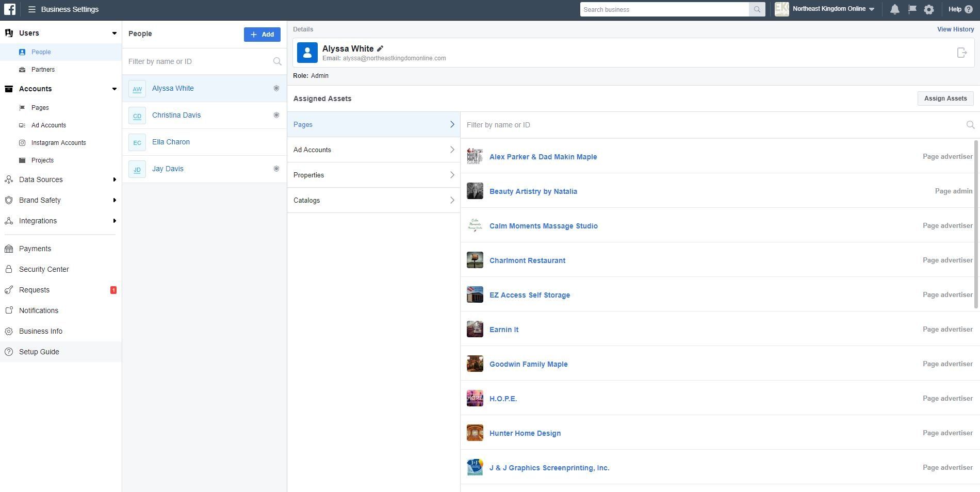This screenshot has height=492, width=980.
Task: Expand the Data Sources section arrow
Action: tap(115, 179)
